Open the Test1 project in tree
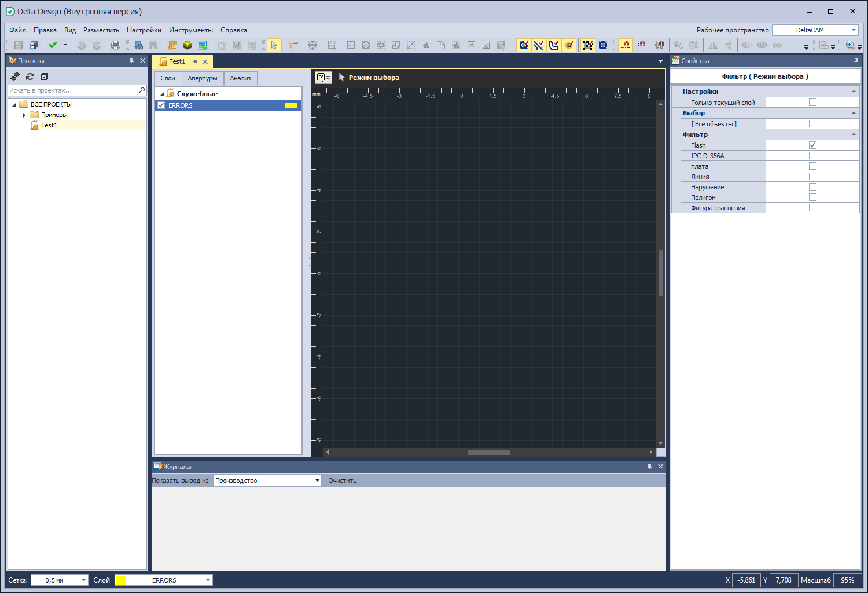Viewport: 868px width, 593px height. pos(49,125)
